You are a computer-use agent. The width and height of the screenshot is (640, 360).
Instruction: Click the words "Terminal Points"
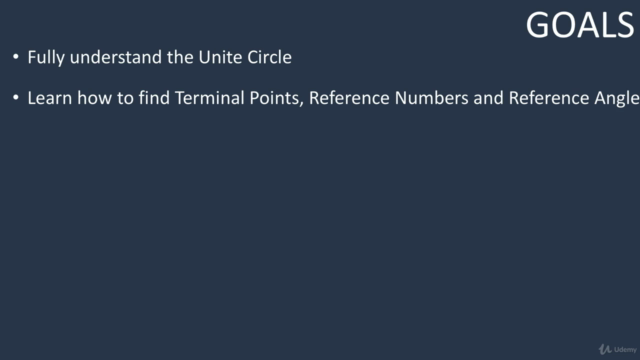tap(239, 98)
